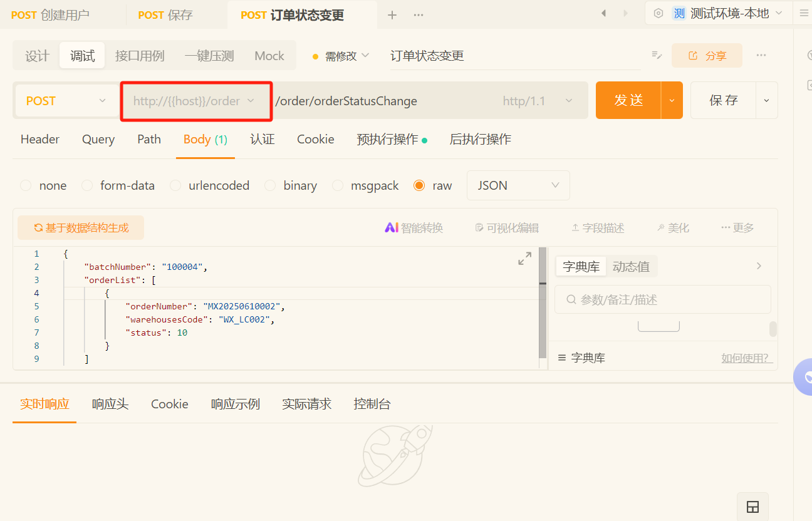Click the 保存 save button
812x521 pixels.
pos(724,100)
